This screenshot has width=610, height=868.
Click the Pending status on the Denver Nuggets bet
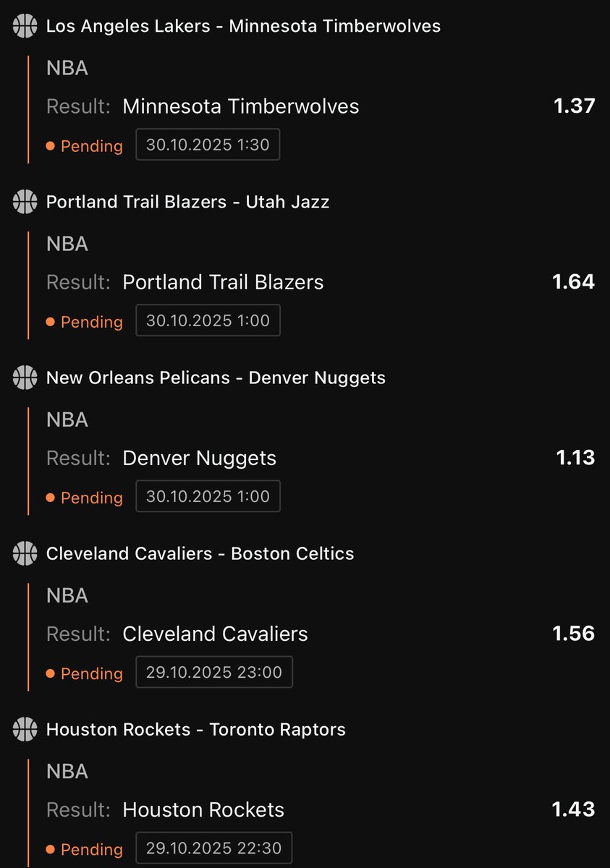point(84,498)
